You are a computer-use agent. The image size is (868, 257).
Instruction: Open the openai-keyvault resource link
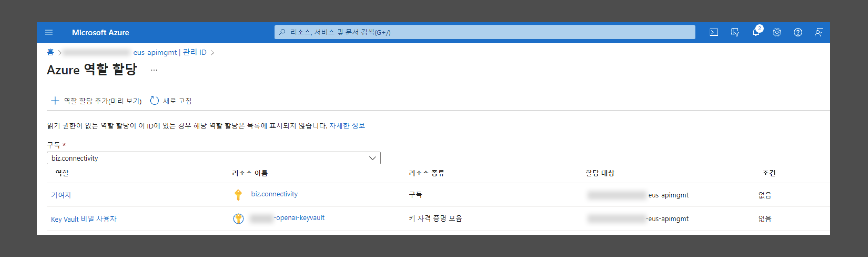[x=288, y=217]
